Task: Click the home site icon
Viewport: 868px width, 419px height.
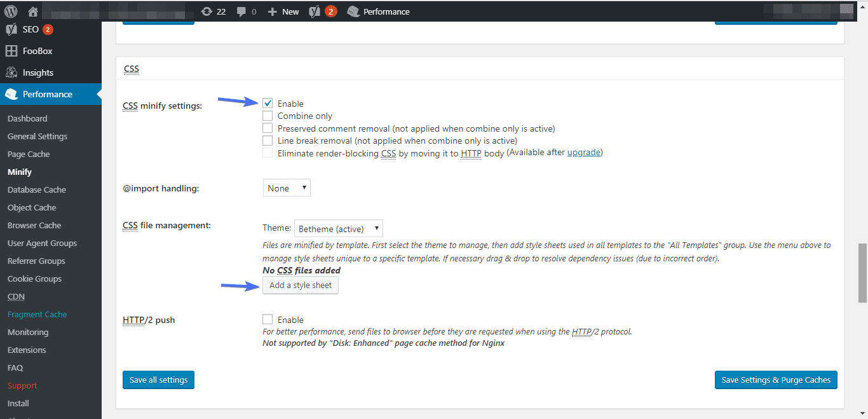Action: pos(33,11)
